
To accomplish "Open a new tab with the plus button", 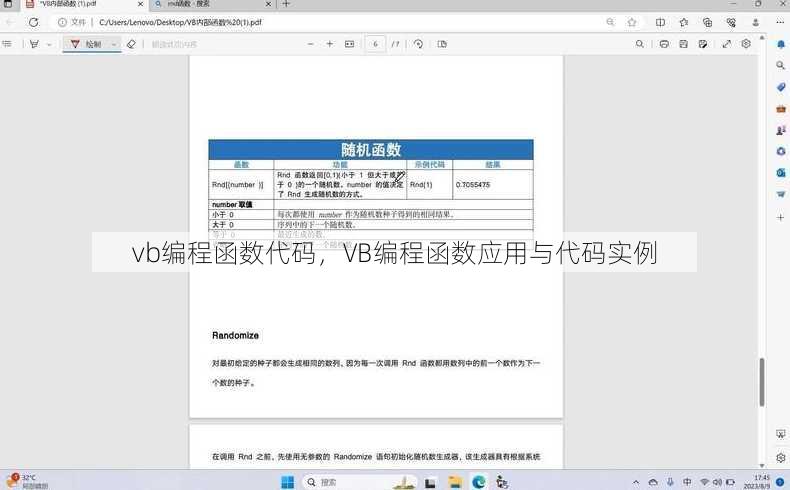I will pyautogui.click(x=286, y=4).
